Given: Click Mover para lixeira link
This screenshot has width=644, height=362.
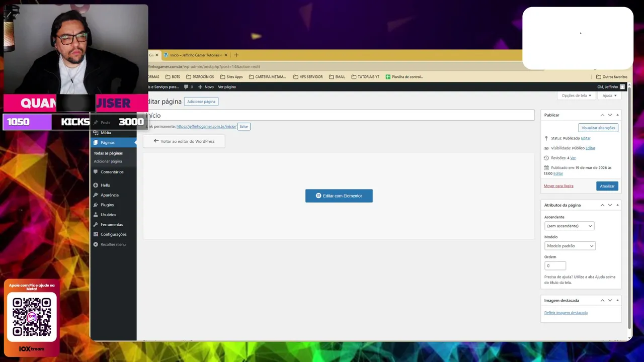Looking at the screenshot, I should [x=558, y=186].
